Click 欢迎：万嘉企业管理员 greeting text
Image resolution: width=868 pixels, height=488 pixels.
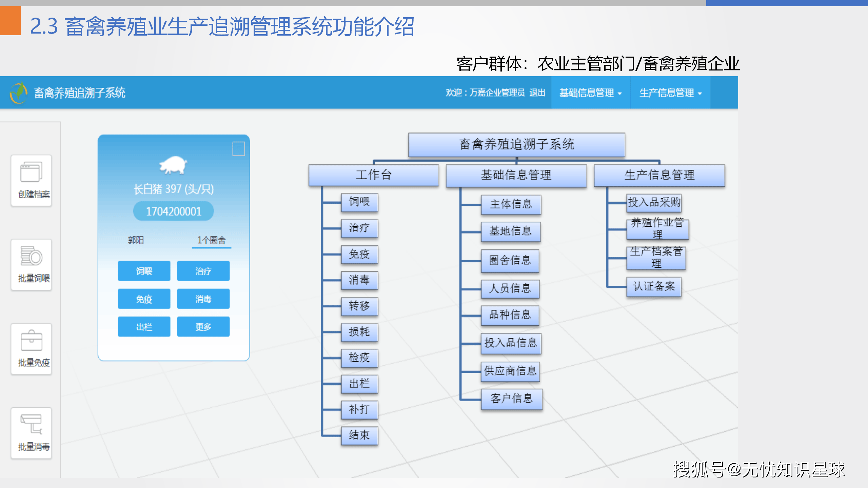(x=485, y=93)
